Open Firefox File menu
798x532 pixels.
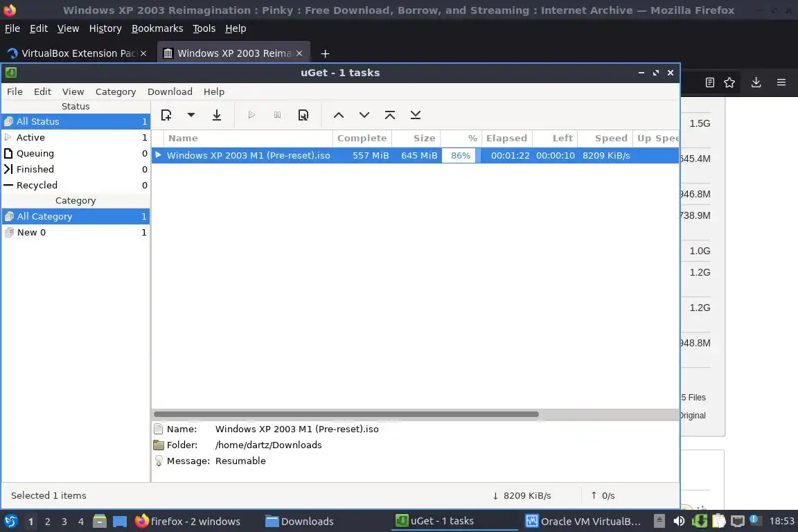(x=12, y=28)
